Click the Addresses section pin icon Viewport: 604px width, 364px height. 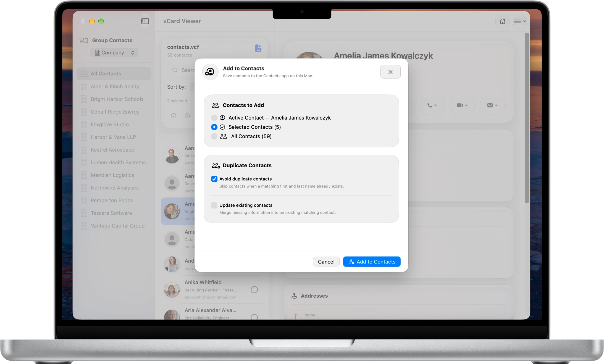(x=294, y=296)
